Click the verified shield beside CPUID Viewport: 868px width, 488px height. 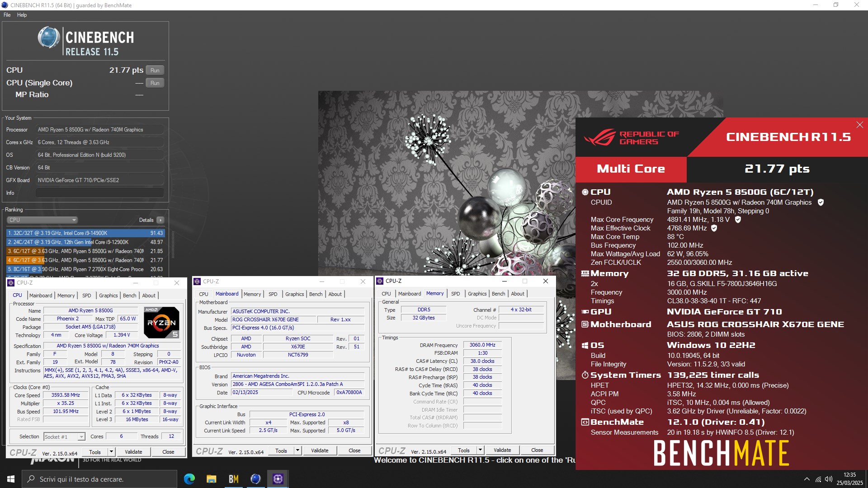pos(821,202)
